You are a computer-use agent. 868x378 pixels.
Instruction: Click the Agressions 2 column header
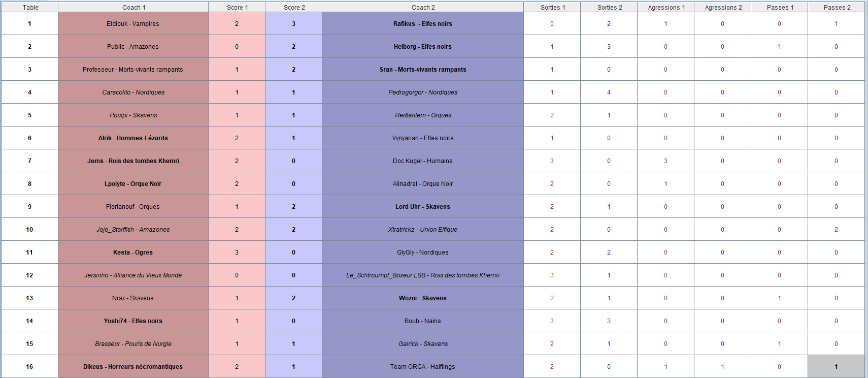point(723,7)
